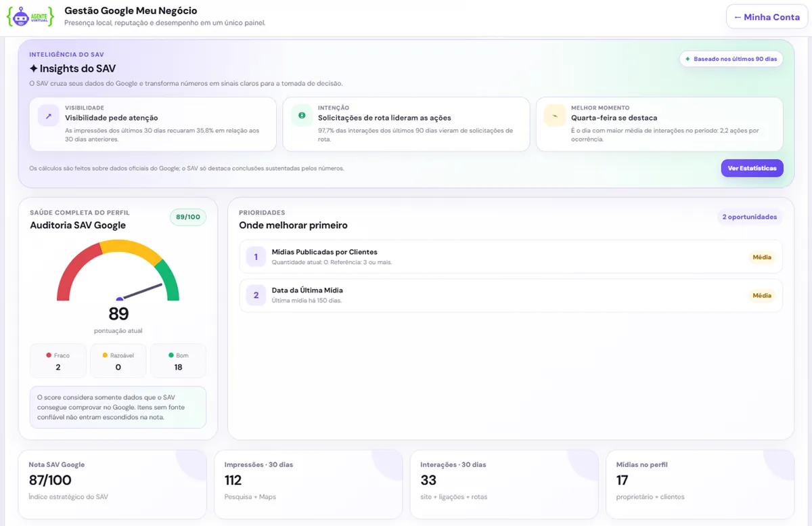Click the Média tag on Mídias Publicadas row
Screen dimensions: 812x526
click(762, 257)
